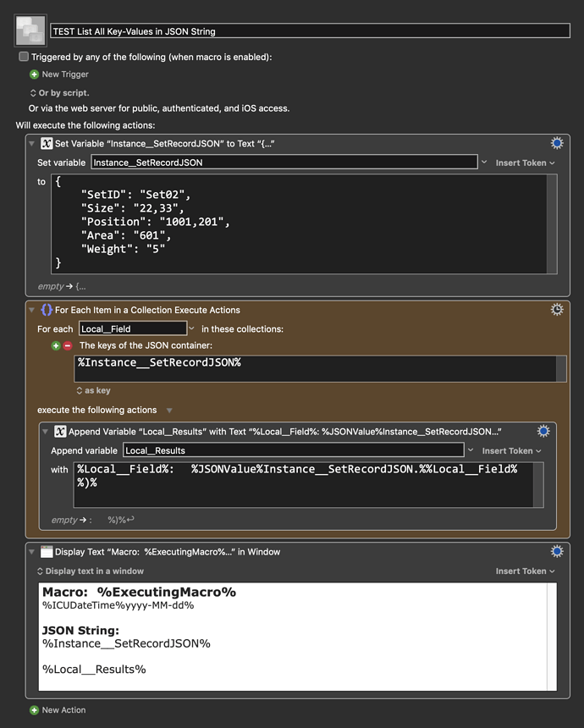Click the macro icon thumbnail at top
The image size is (584, 728).
click(x=30, y=30)
